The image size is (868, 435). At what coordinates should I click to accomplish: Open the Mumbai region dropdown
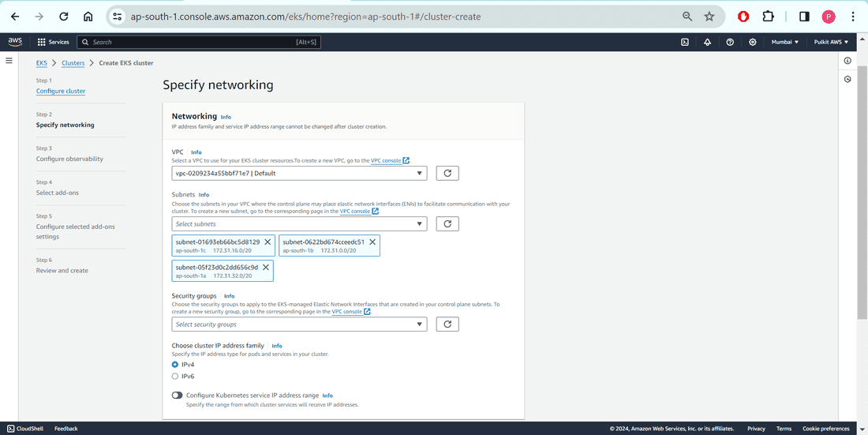785,42
